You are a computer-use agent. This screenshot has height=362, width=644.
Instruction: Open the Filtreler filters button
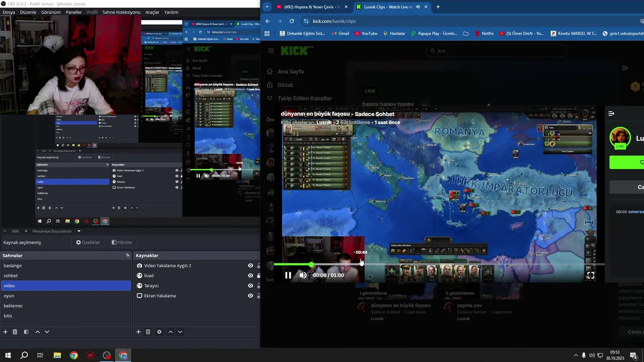click(x=122, y=242)
